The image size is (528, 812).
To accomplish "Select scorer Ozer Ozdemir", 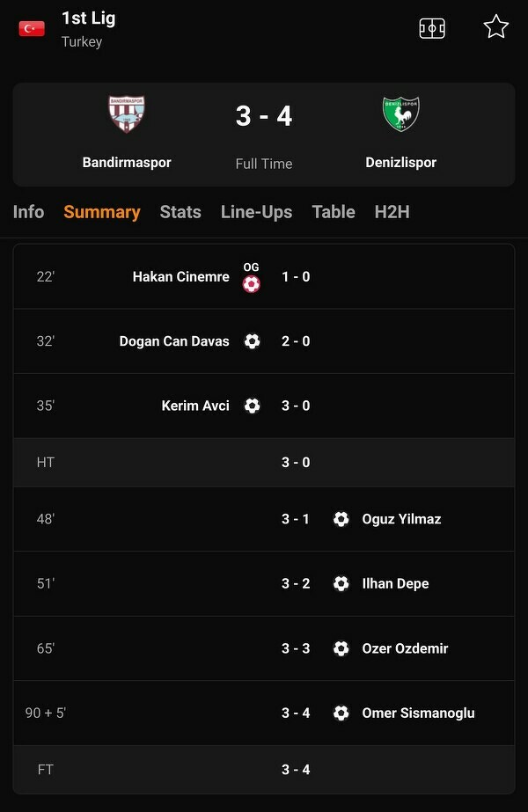I will pos(405,648).
